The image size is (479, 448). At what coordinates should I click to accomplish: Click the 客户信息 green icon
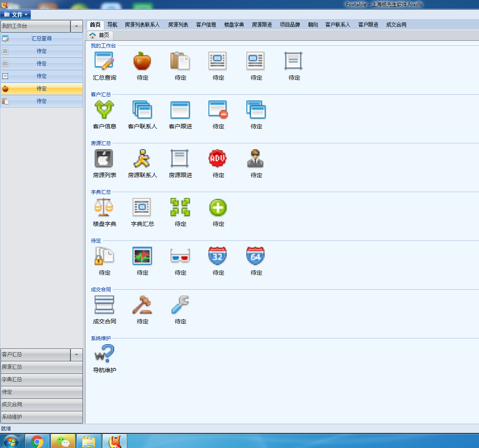click(x=104, y=110)
